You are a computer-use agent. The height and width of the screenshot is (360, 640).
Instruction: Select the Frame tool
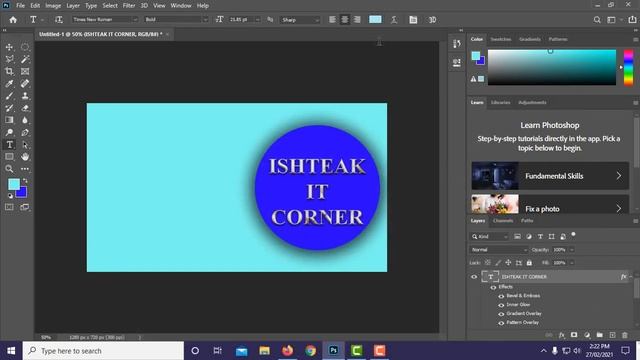point(25,71)
